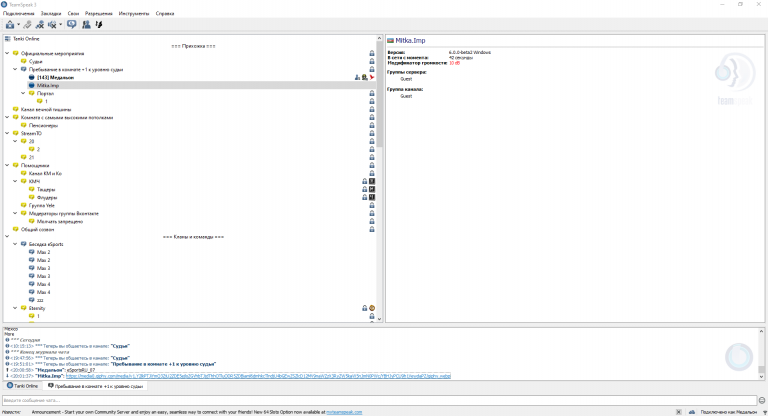
Task: Click the Connect toolbar icon
Action: click(10, 24)
